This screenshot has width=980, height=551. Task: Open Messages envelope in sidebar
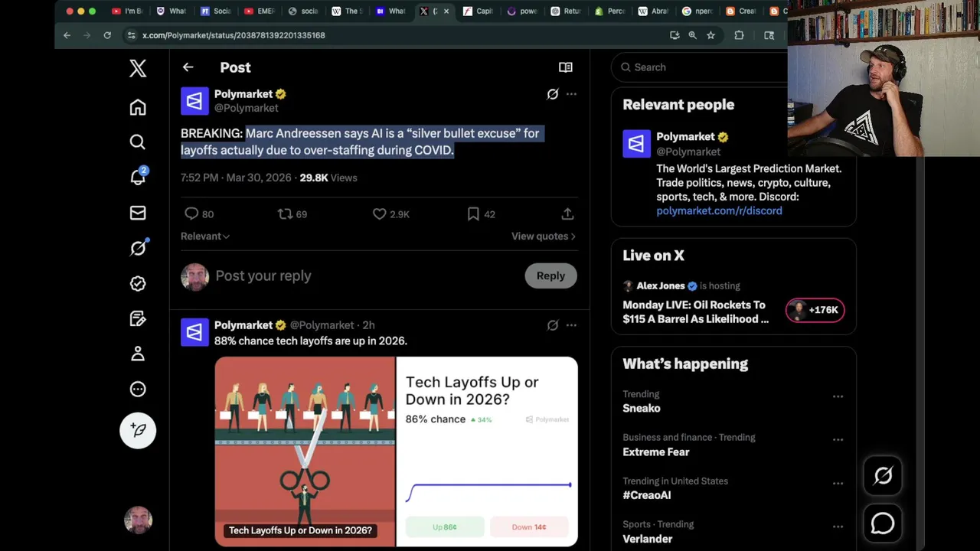pyautogui.click(x=138, y=213)
